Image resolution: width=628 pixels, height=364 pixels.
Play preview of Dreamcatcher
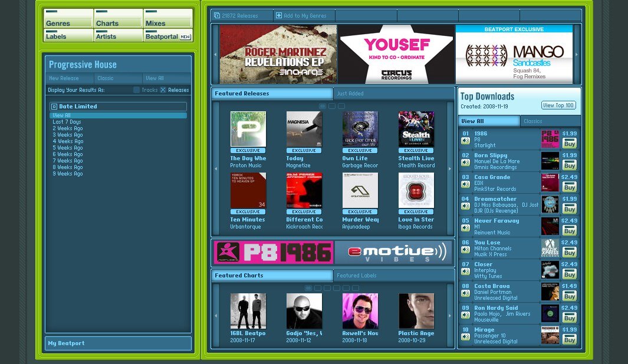pyautogui.click(x=465, y=206)
